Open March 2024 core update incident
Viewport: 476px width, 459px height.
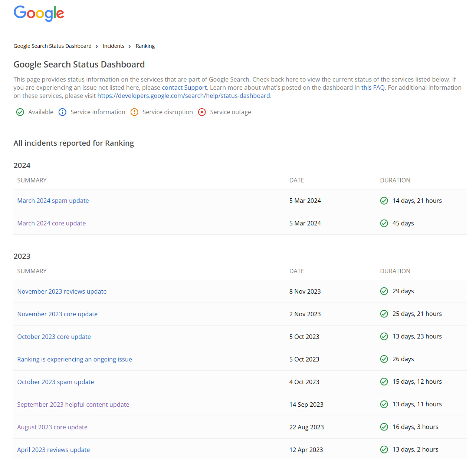(x=52, y=223)
